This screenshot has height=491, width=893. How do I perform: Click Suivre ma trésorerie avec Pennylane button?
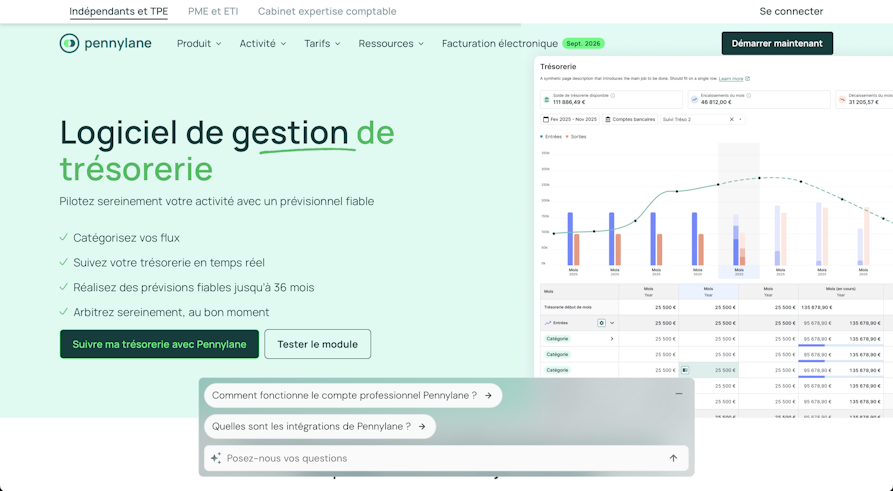coord(159,344)
